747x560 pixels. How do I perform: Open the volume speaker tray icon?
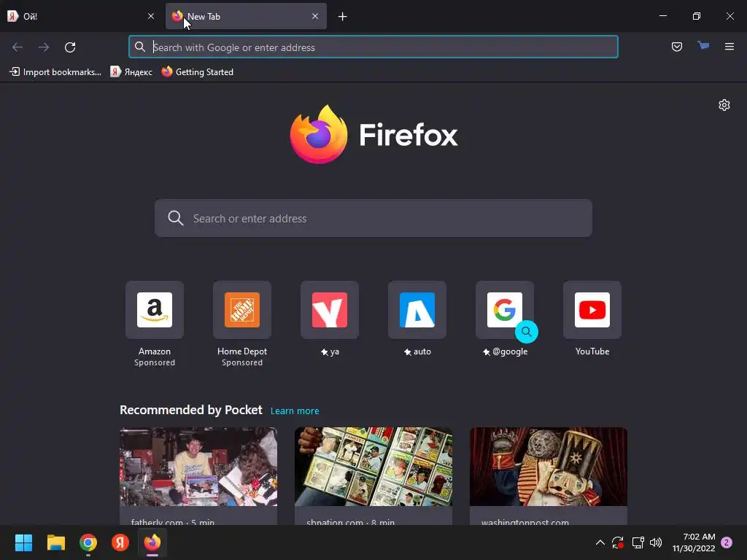(656, 542)
